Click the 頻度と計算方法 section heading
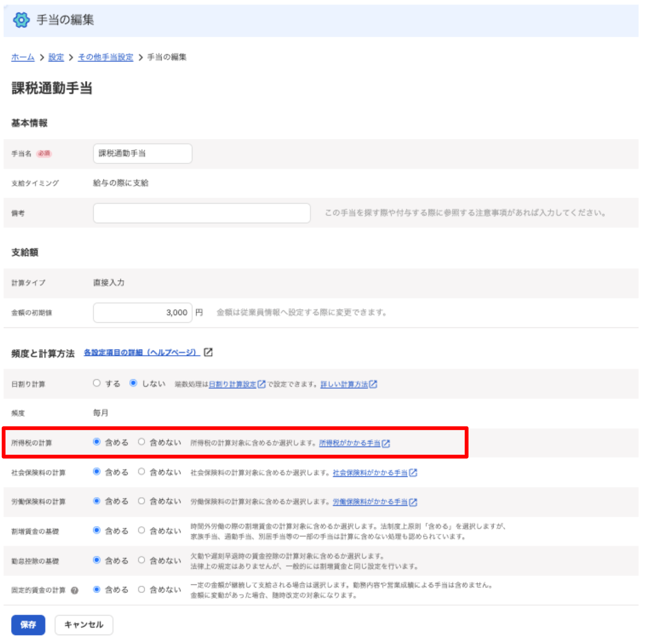 43,354
